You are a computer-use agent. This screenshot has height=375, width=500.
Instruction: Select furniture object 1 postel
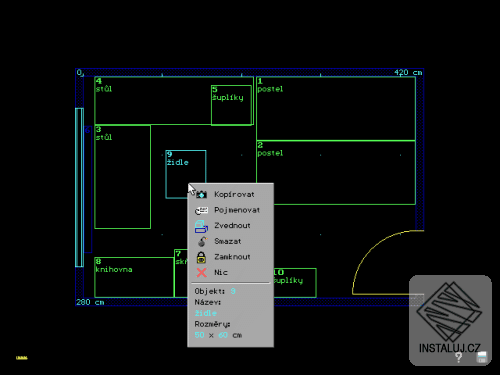coord(336,109)
